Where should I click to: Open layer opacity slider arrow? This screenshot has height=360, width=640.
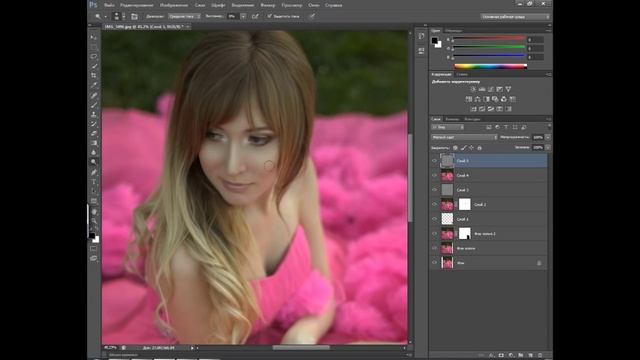pyautogui.click(x=548, y=138)
